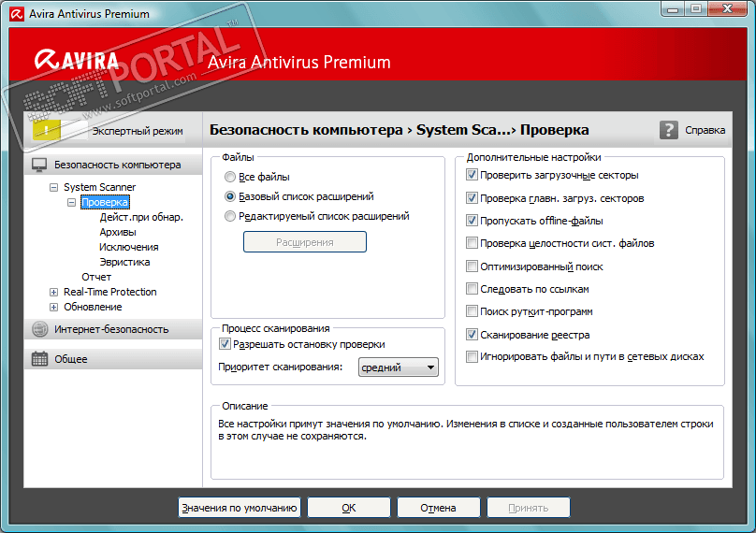Click the Avira umbrella icon in title bar
The height and width of the screenshot is (533, 756).
(x=17, y=14)
